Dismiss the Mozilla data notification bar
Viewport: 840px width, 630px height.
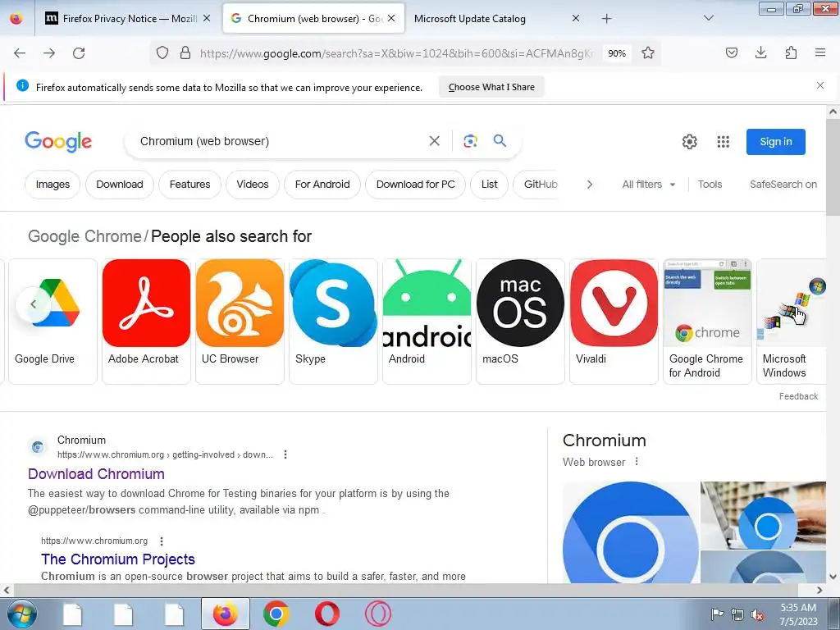(x=820, y=85)
